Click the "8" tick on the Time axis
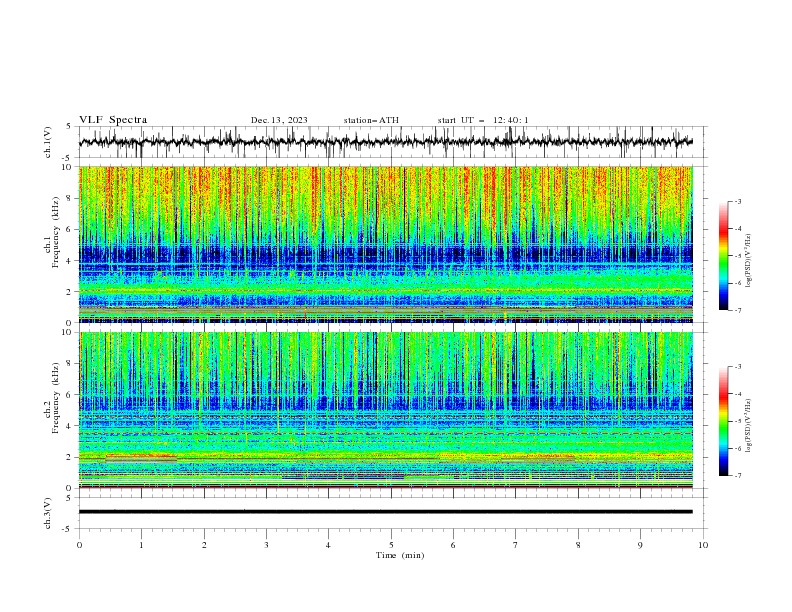Image resolution: width=792 pixels, height=612 pixels. pyautogui.click(x=578, y=545)
